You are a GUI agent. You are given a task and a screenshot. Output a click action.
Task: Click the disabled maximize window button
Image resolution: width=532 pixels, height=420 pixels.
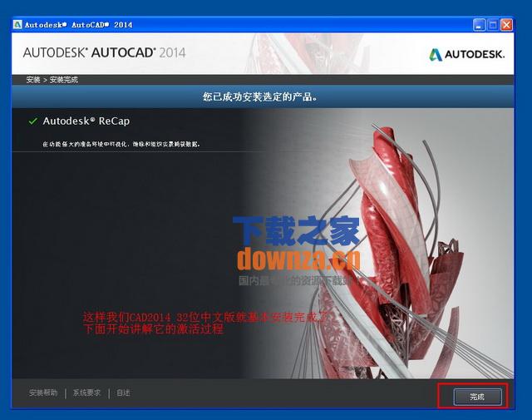493,25
